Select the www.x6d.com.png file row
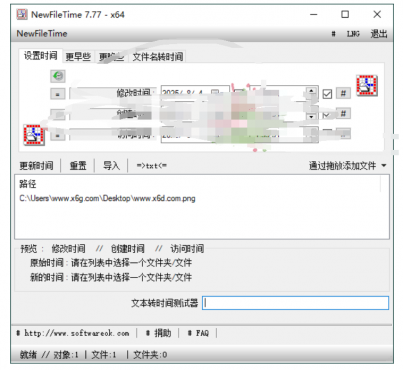This screenshot has width=403, height=370. click(x=107, y=199)
